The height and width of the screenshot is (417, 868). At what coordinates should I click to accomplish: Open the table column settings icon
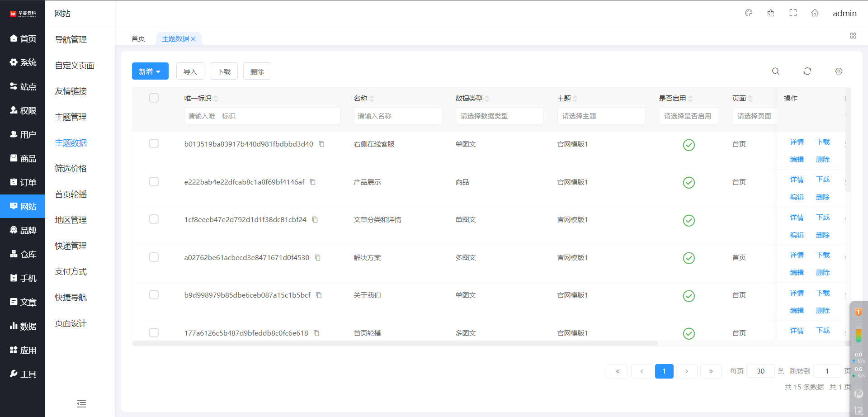click(839, 71)
